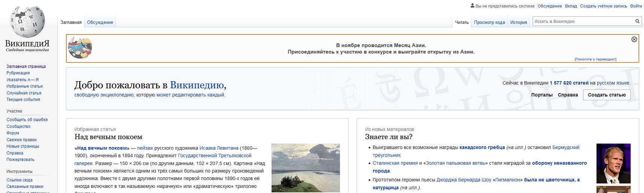Go to Заглавная страница in sidebar
The width and height of the screenshot is (644, 193).
(26, 67)
